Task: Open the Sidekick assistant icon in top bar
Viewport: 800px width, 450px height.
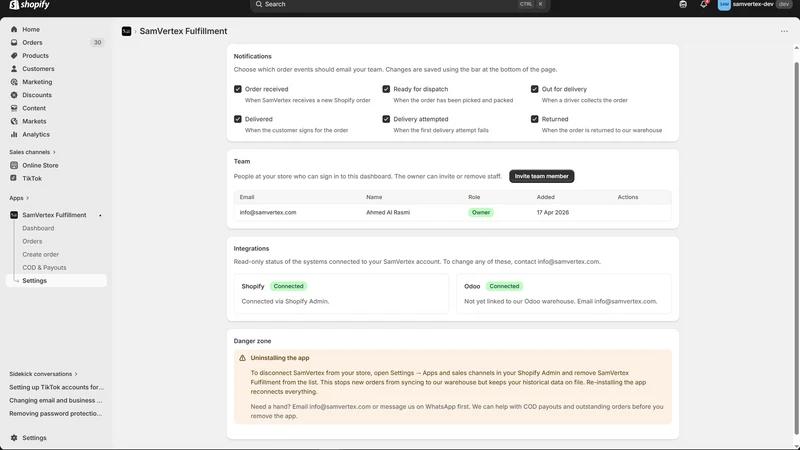Action: (x=683, y=4)
